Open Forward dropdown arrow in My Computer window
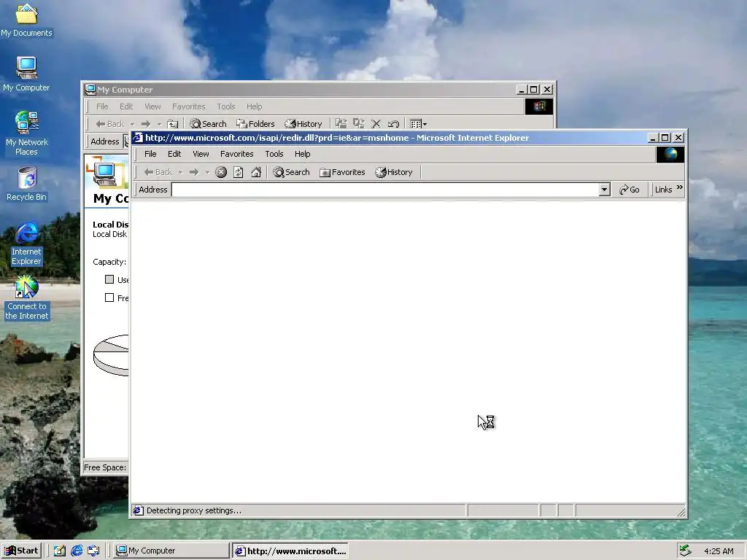This screenshot has height=560, width=747. click(x=159, y=124)
